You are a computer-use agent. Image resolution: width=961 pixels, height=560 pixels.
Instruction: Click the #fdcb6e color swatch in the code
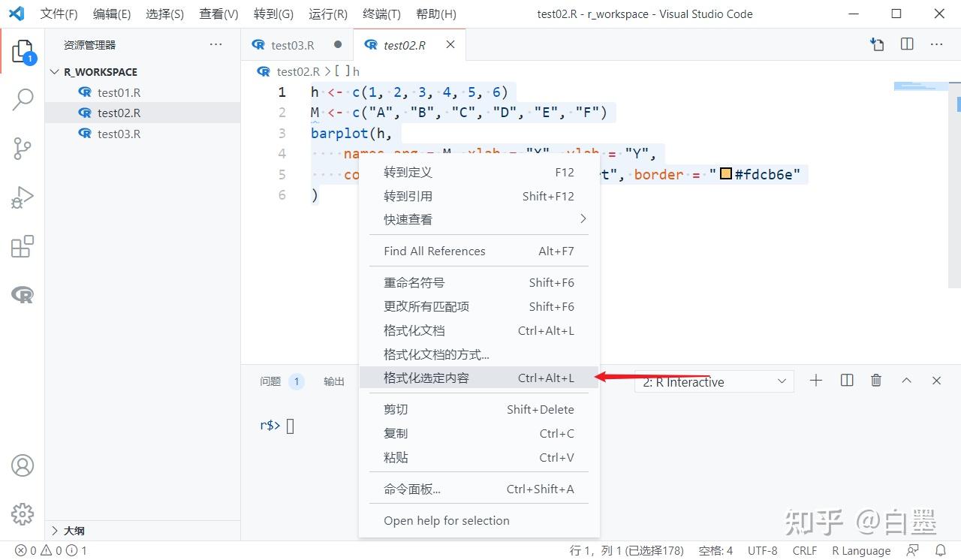tap(725, 173)
